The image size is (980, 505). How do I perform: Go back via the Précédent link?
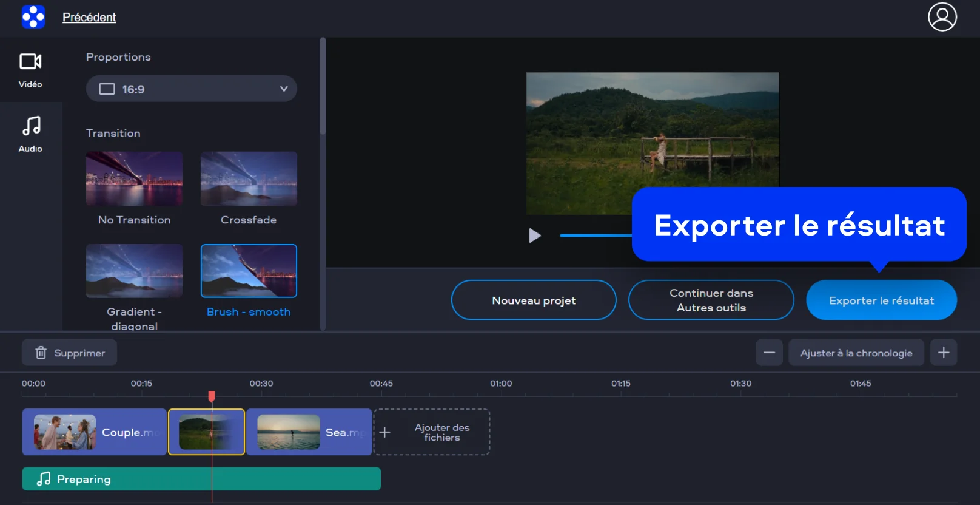pyautogui.click(x=89, y=18)
